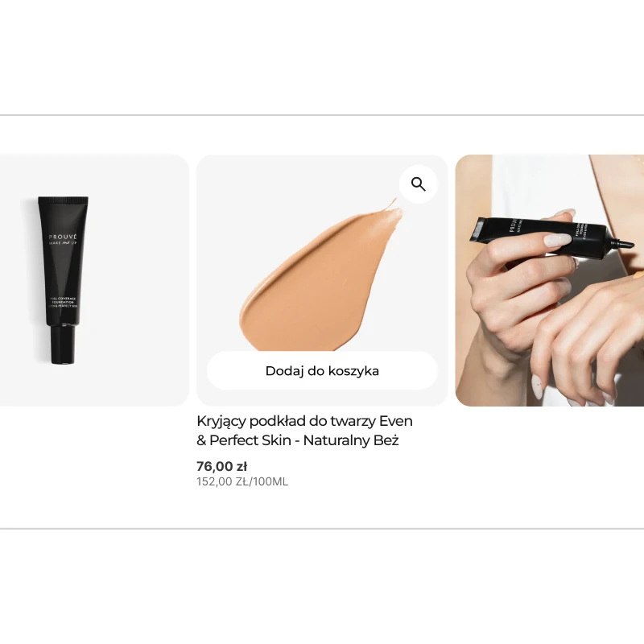Click the PROUVÉ logo on the standing tube
The height and width of the screenshot is (644, 644).
coord(63,237)
